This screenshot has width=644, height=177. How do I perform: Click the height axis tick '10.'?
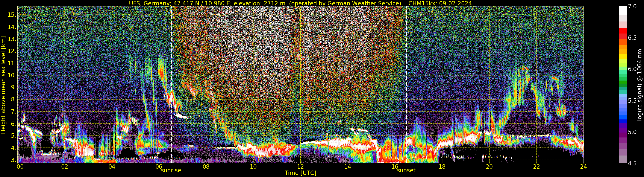[x=12, y=75]
